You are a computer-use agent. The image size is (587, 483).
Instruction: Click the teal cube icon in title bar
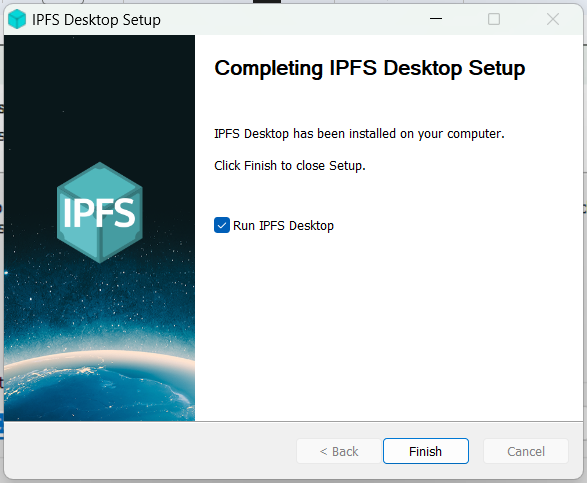tap(17, 19)
